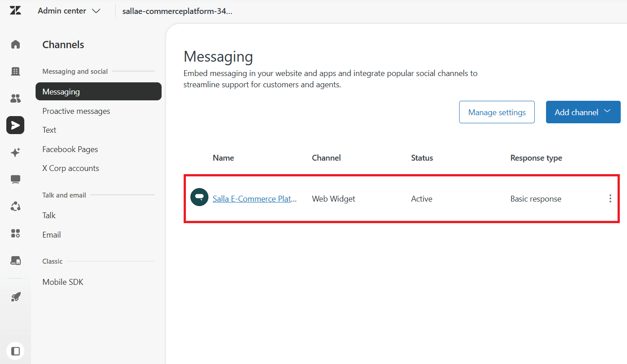Open the Salla E-Commerce Plat... link
The image size is (627, 364).
(x=255, y=198)
